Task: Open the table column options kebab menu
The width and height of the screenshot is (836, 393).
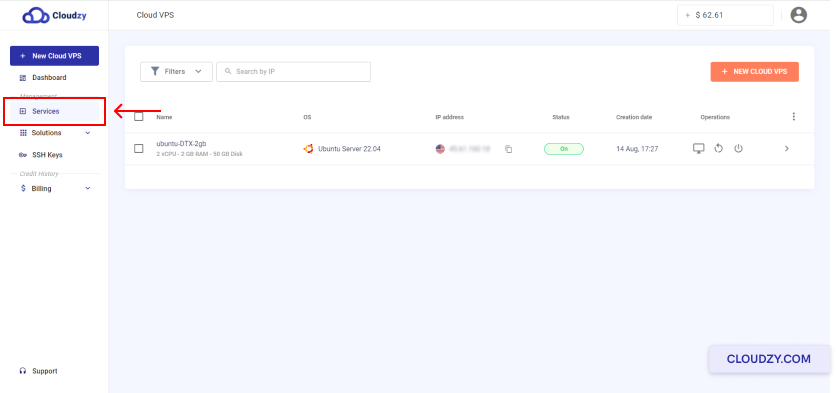Action: pos(793,117)
